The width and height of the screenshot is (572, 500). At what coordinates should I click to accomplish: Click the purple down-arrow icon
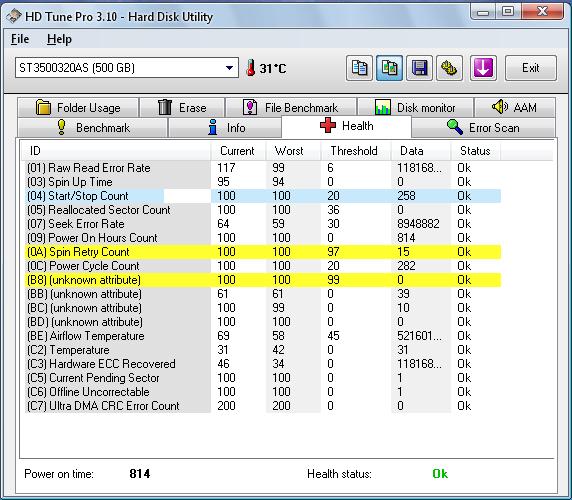pos(483,68)
